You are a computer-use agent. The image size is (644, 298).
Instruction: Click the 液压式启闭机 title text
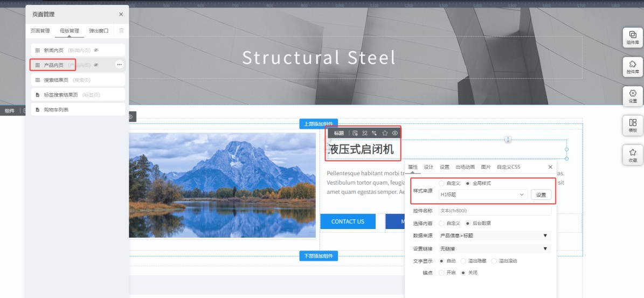[361, 149]
